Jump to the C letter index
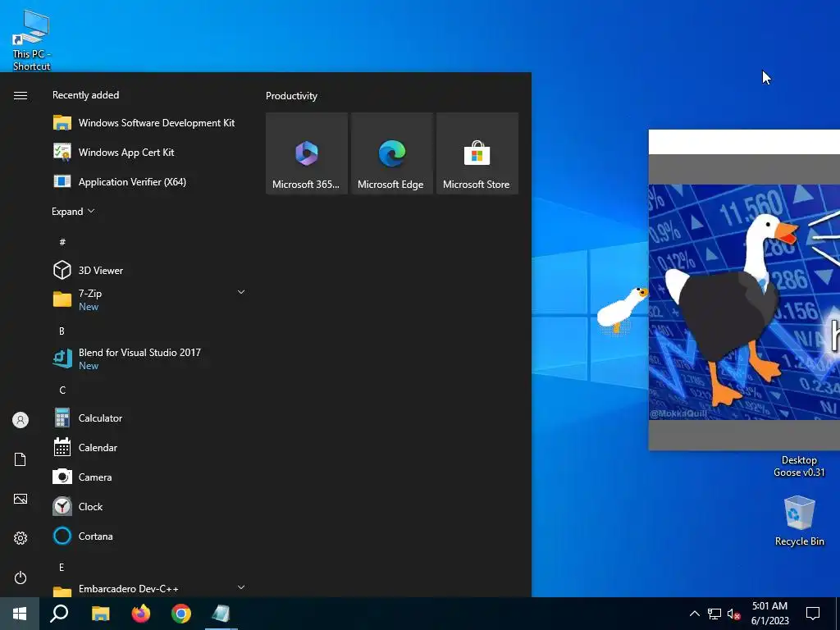This screenshot has width=840, height=630. point(62,390)
